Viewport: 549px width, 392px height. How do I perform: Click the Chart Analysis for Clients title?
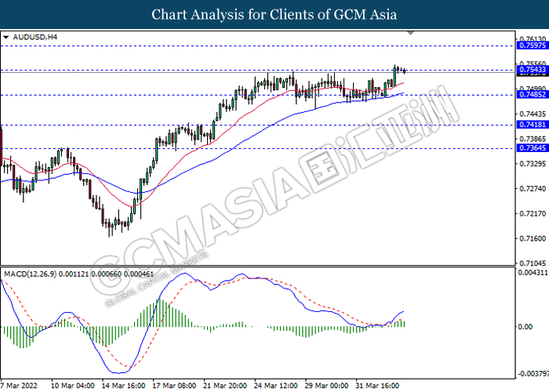274,15
